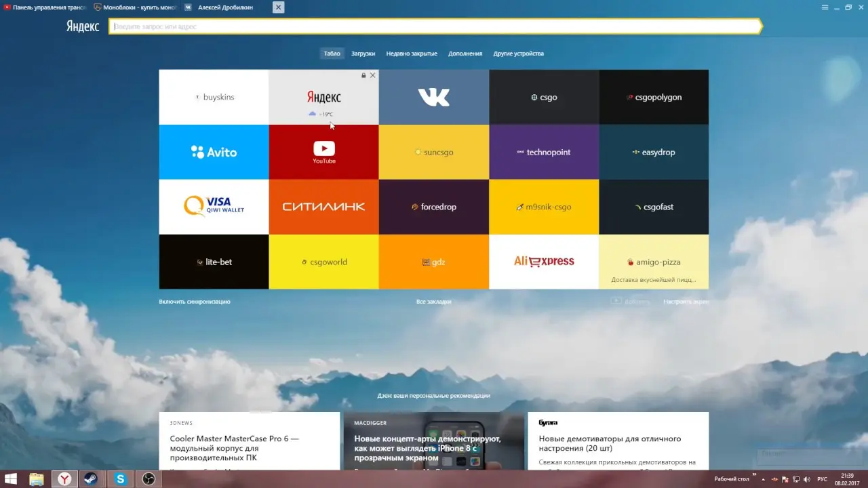Open the AliExpress tile
The image size is (868, 488).
[x=544, y=262]
